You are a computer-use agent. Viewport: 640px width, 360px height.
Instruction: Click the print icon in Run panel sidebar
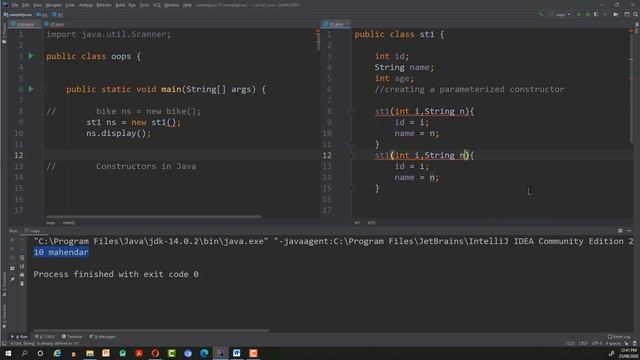[x=22, y=275]
